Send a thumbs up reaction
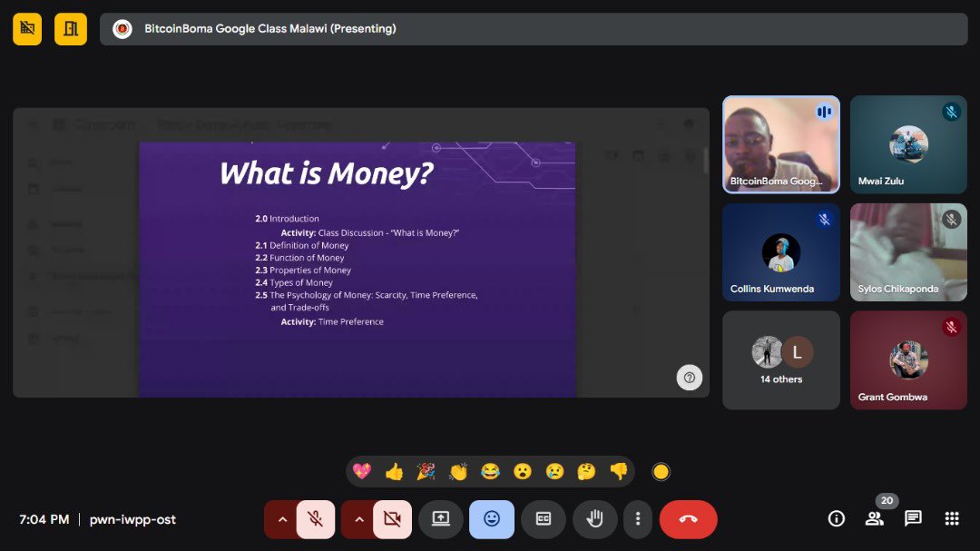 (394, 471)
